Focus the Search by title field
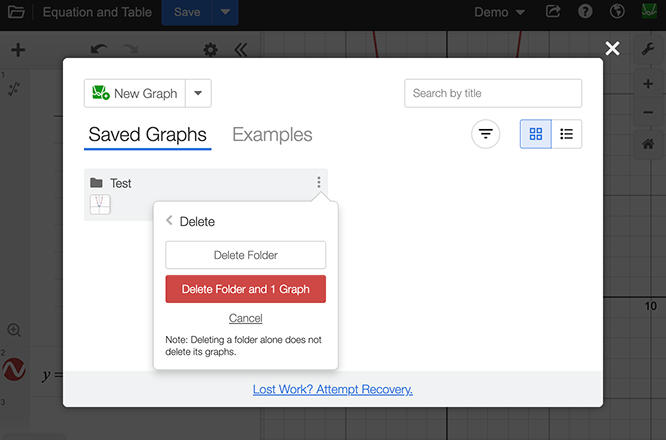This screenshot has width=666, height=440. click(x=492, y=93)
